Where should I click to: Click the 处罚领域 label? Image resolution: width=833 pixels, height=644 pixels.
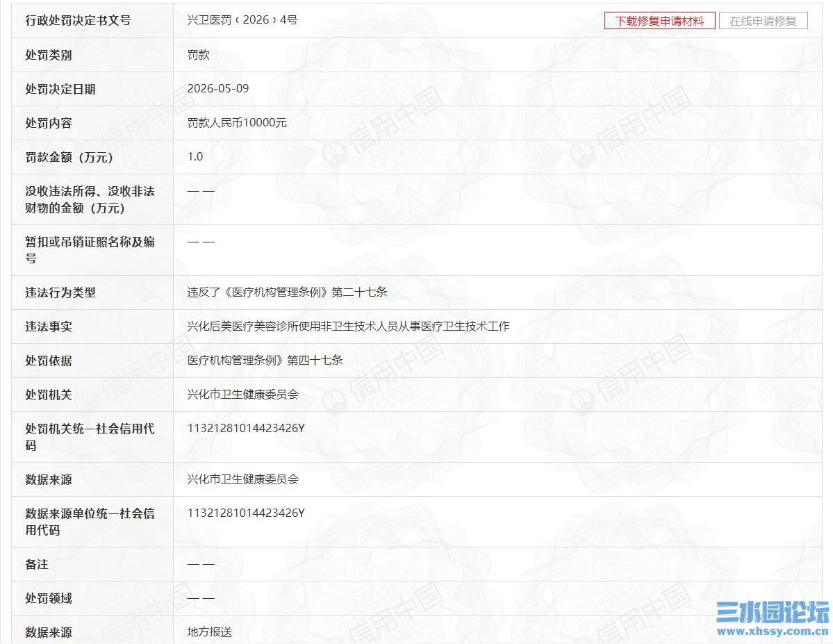[49, 597]
